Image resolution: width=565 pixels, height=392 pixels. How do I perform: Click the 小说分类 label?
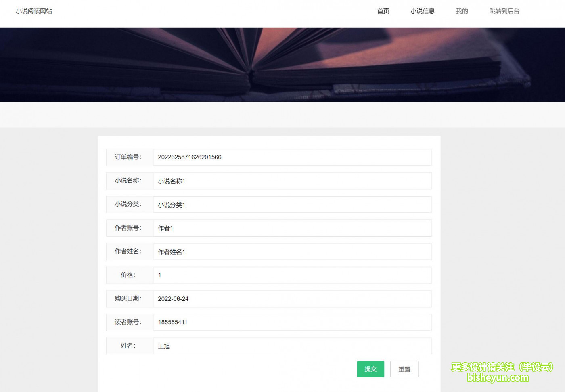128,204
